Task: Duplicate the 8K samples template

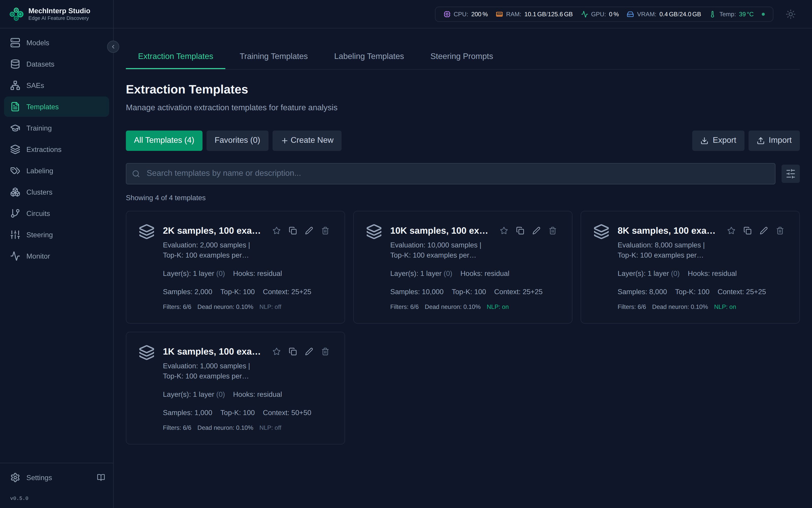Action: pos(747,230)
